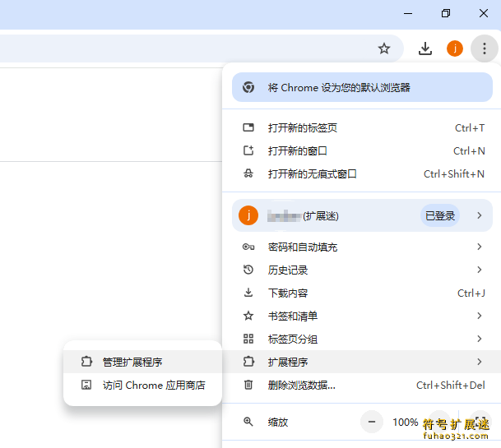Expand the 密码和自动填充 submenu arrow

point(479,247)
